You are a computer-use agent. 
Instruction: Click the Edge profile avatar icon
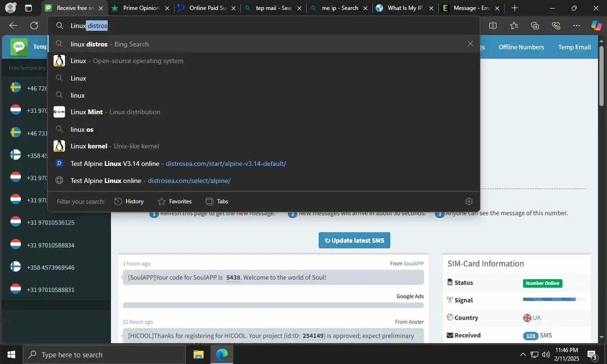(x=10, y=8)
